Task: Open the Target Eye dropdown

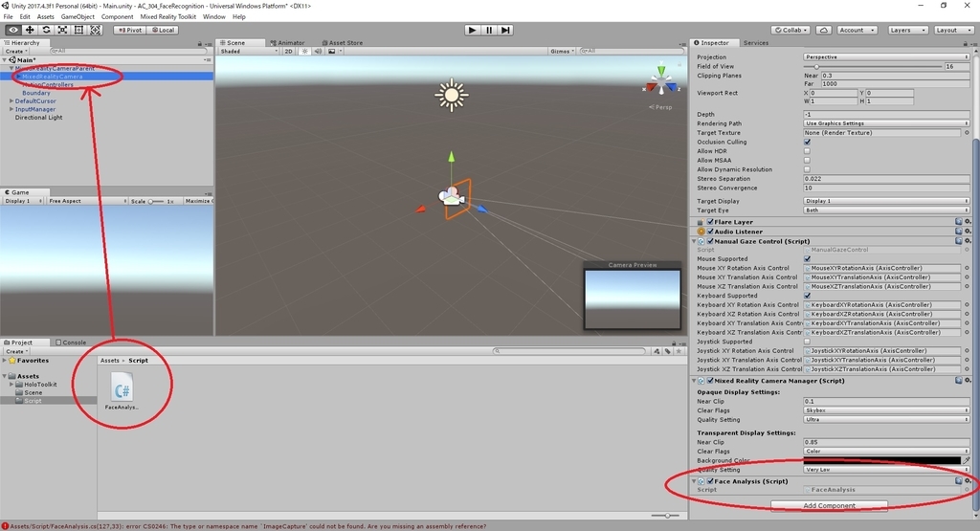Action: coord(886,210)
